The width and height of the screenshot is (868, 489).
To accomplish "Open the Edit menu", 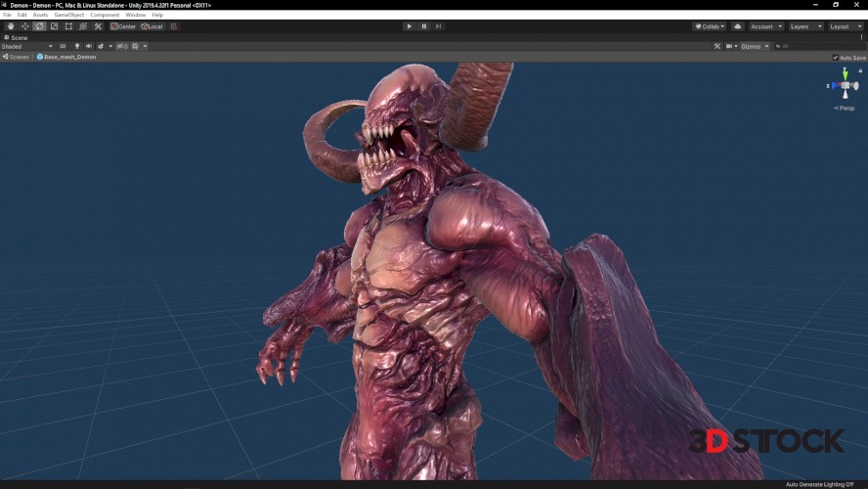I will click(22, 15).
